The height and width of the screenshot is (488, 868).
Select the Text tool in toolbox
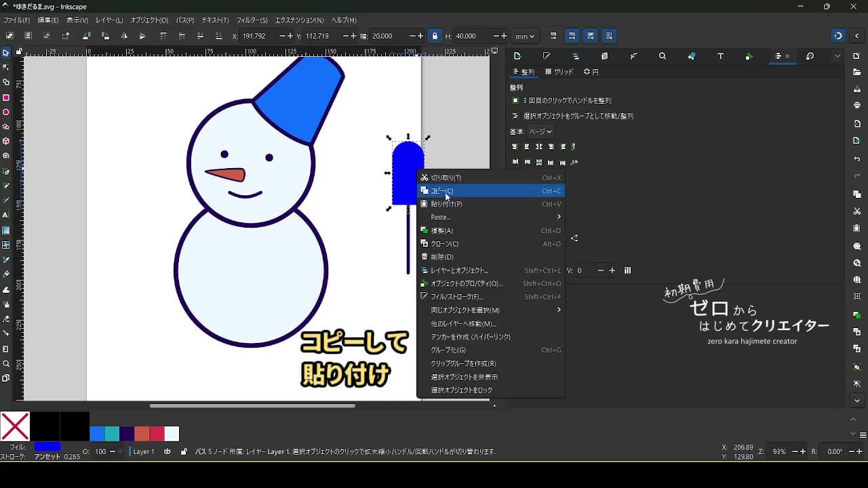[x=6, y=215]
